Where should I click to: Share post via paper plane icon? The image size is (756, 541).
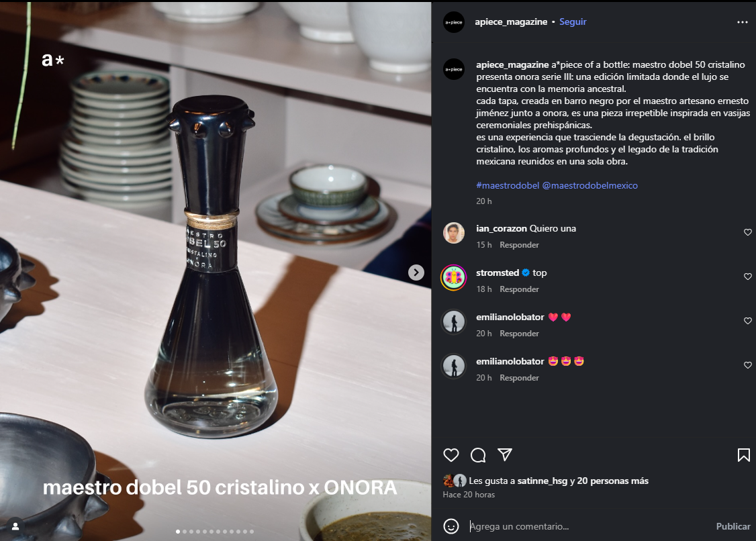(505, 454)
